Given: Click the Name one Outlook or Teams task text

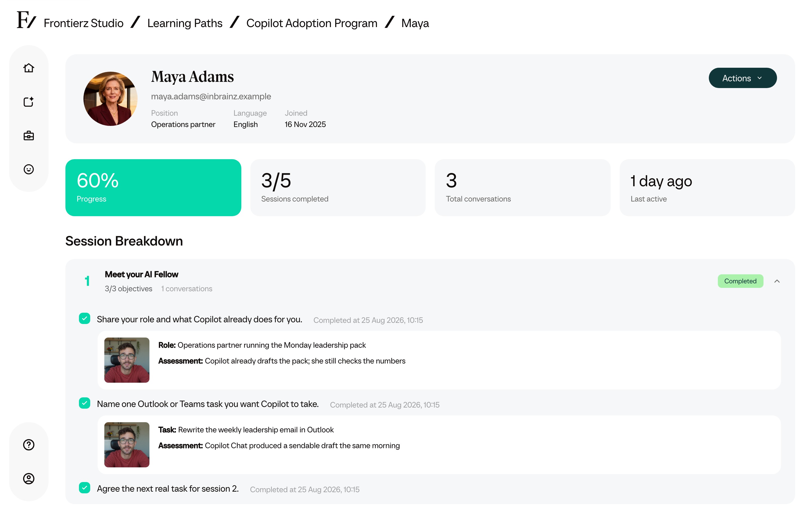Looking at the screenshot, I should click(208, 404).
